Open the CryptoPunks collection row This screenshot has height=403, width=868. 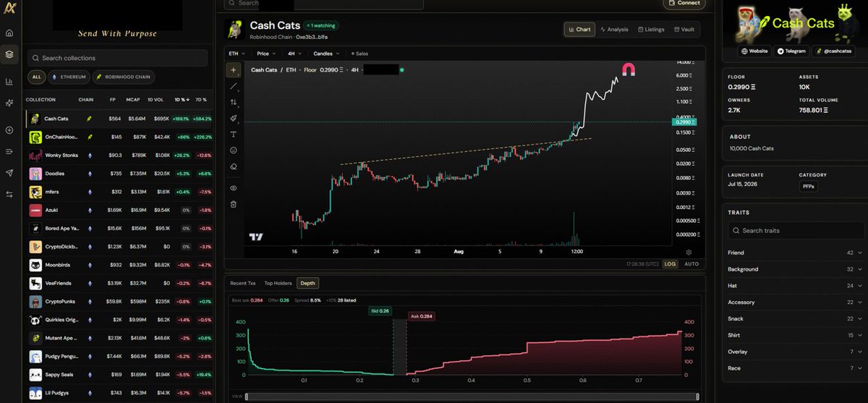(x=118, y=302)
